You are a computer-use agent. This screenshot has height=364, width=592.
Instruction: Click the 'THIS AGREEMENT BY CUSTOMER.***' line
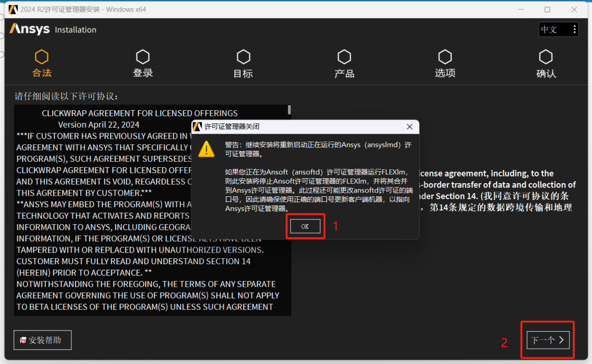point(84,193)
